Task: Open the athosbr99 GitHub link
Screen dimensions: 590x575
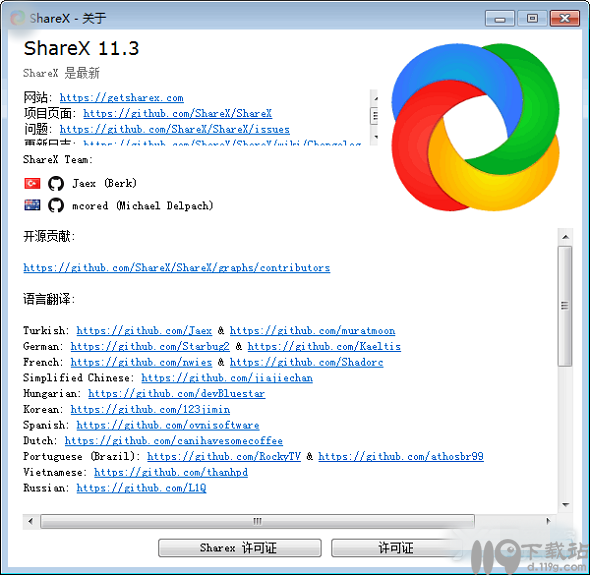Action: click(x=401, y=456)
